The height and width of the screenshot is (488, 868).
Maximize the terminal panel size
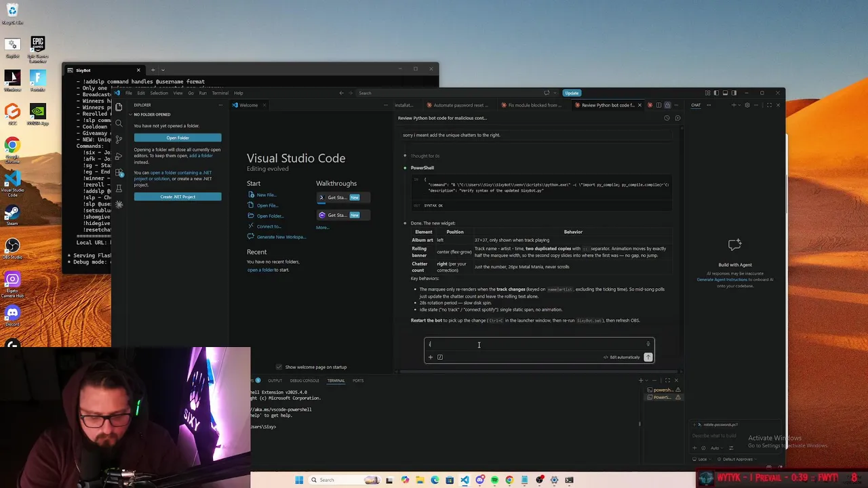coord(667,380)
